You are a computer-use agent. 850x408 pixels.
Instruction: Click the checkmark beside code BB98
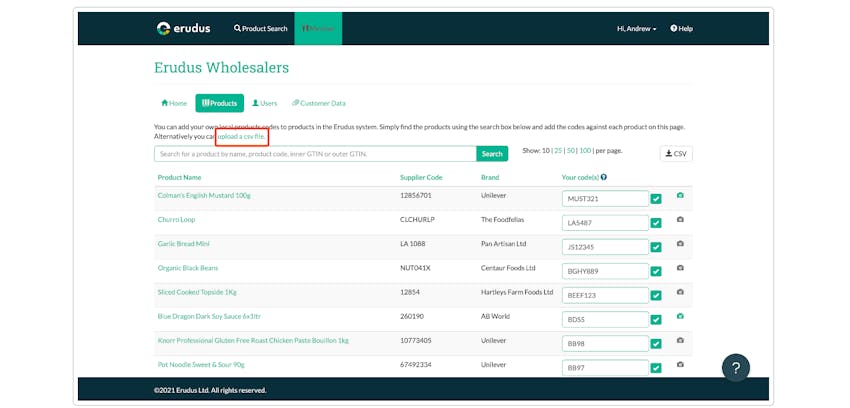pyautogui.click(x=656, y=344)
